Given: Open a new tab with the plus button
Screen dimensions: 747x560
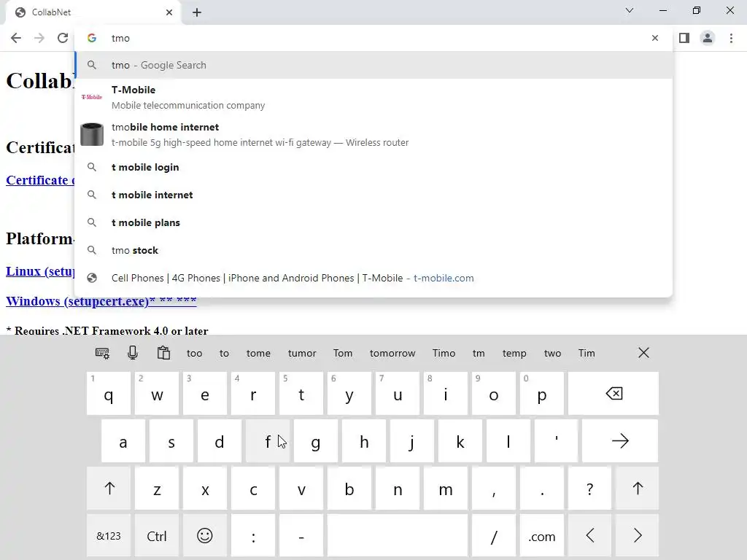Looking at the screenshot, I should pos(197,12).
